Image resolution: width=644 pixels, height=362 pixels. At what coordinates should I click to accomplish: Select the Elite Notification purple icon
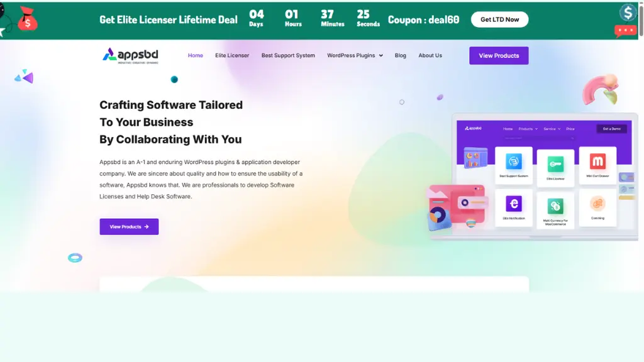pyautogui.click(x=513, y=204)
